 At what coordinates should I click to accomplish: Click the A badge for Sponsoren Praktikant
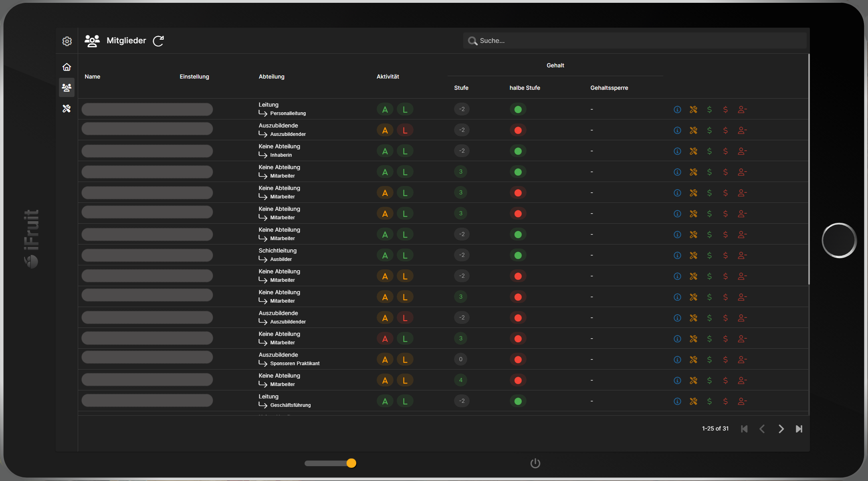coord(385,360)
